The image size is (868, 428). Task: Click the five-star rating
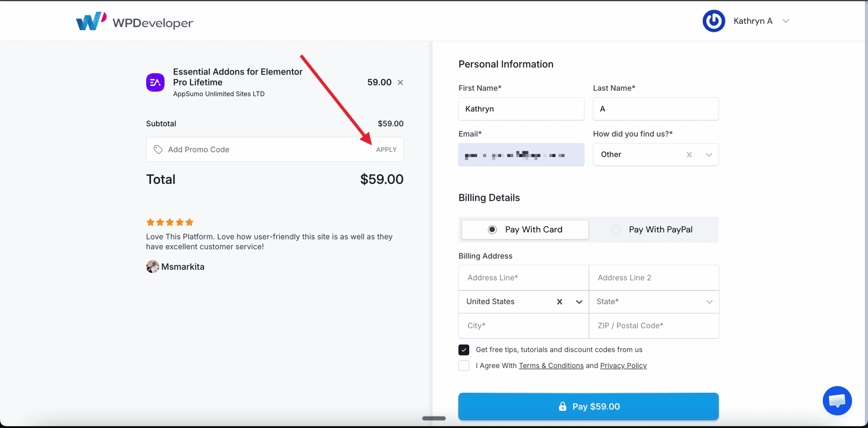click(x=170, y=222)
